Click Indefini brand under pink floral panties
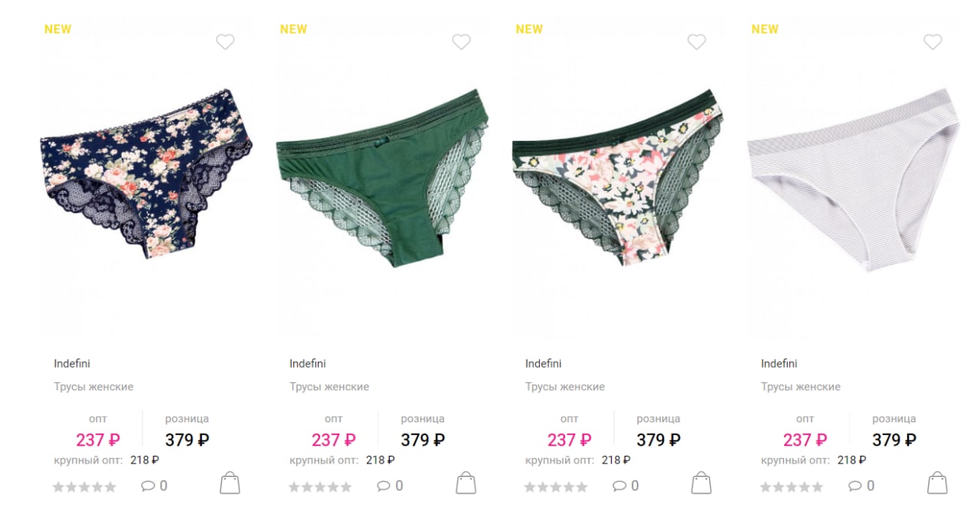 [544, 363]
